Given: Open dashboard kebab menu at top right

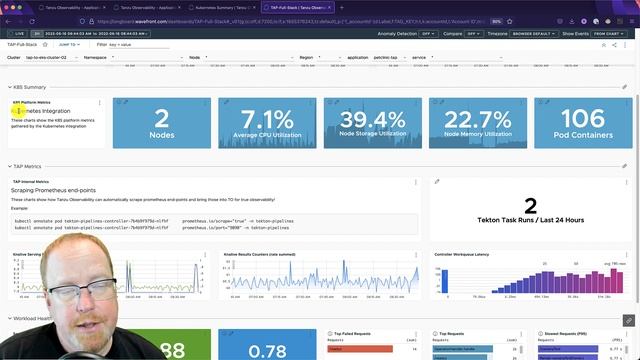Looking at the screenshot, I should pos(625,45).
